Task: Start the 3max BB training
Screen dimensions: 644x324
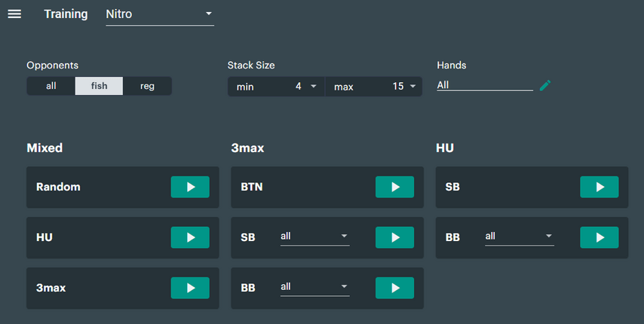Action: pyautogui.click(x=394, y=288)
